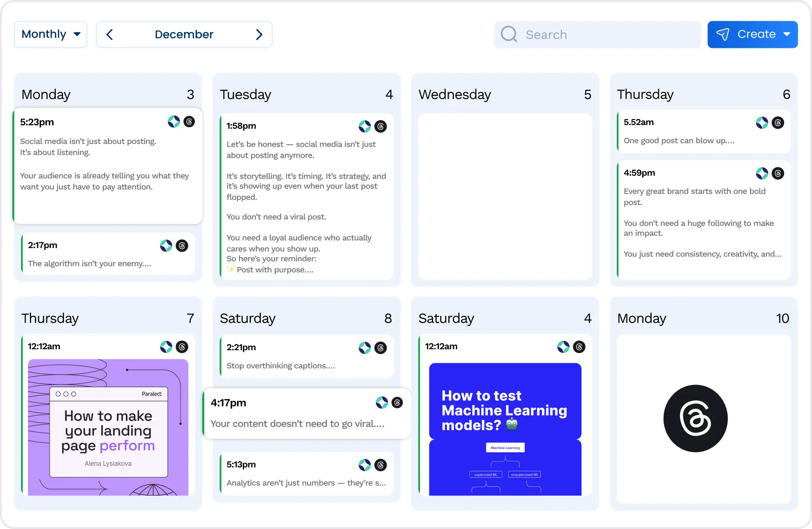Click the paper-plane icon on the Create button
The width and height of the screenshot is (812, 529).
(724, 34)
